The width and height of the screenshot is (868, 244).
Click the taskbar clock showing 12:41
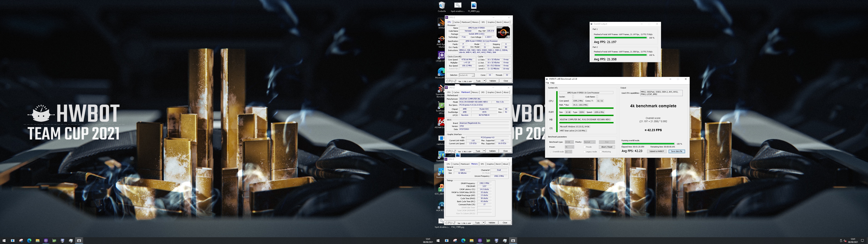pyautogui.click(x=853, y=241)
